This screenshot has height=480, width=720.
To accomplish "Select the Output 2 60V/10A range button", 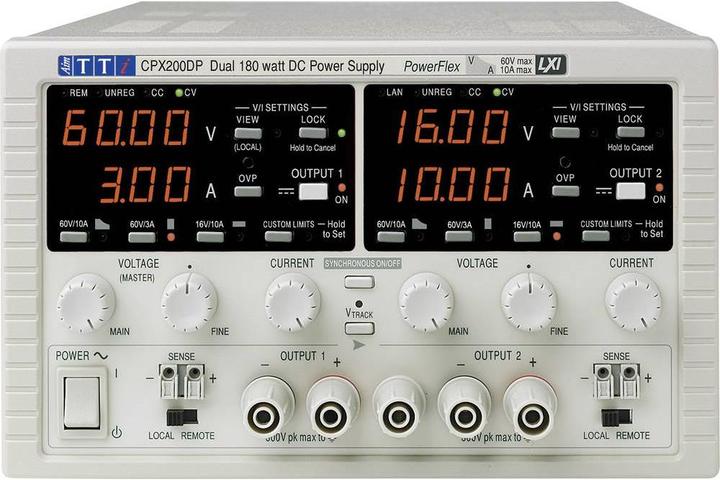I will click(x=391, y=237).
